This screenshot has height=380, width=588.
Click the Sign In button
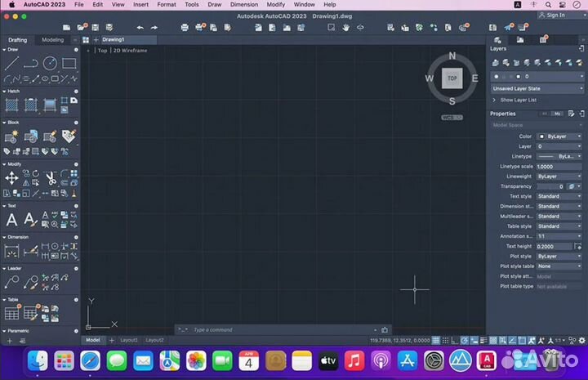552,15
